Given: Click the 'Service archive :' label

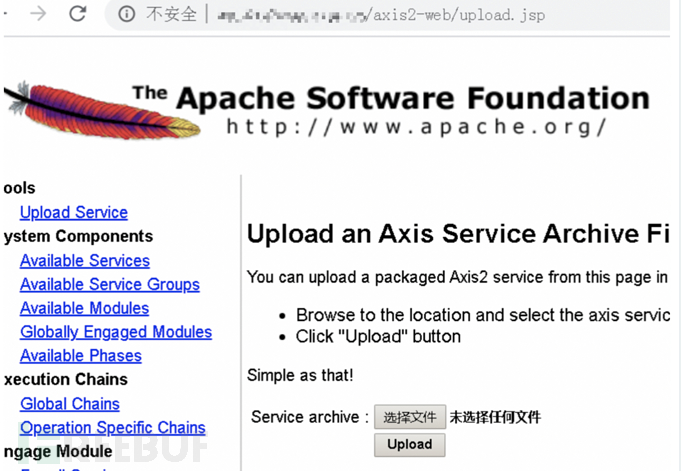Looking at the screenshot, I should point(310,417).
